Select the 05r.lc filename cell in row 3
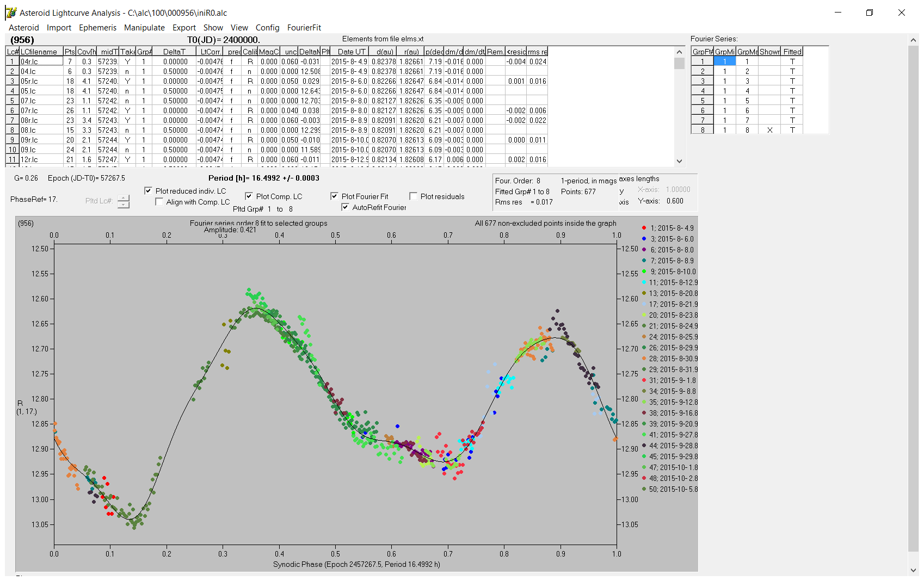This screenshot has height=581, width=924. [x=41, y=81]
